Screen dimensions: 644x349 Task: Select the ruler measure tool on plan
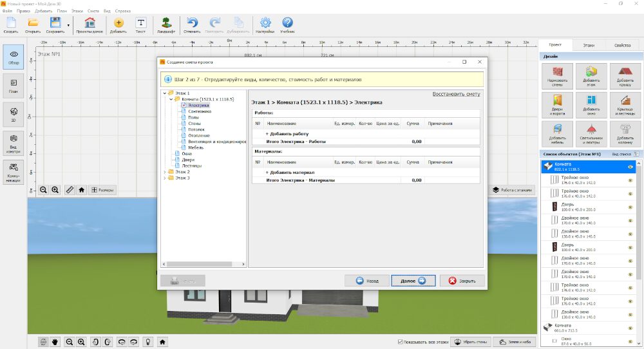click(x=70, y=190)
